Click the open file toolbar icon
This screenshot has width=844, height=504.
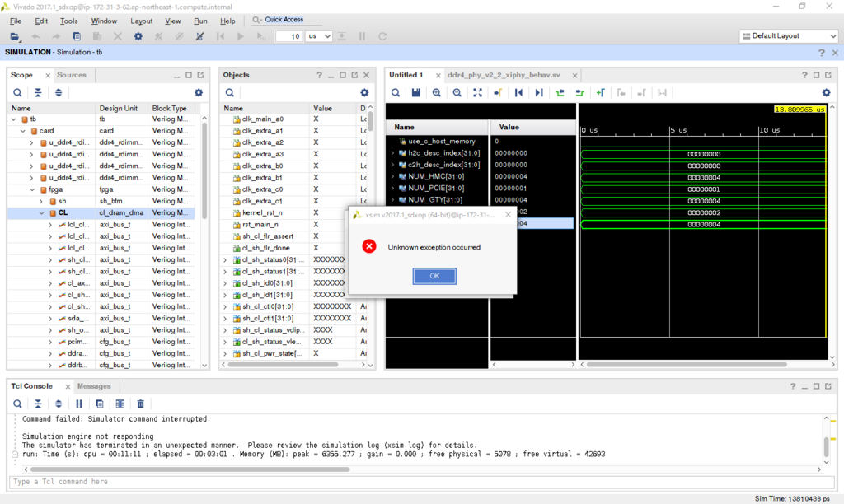(15, 36)
